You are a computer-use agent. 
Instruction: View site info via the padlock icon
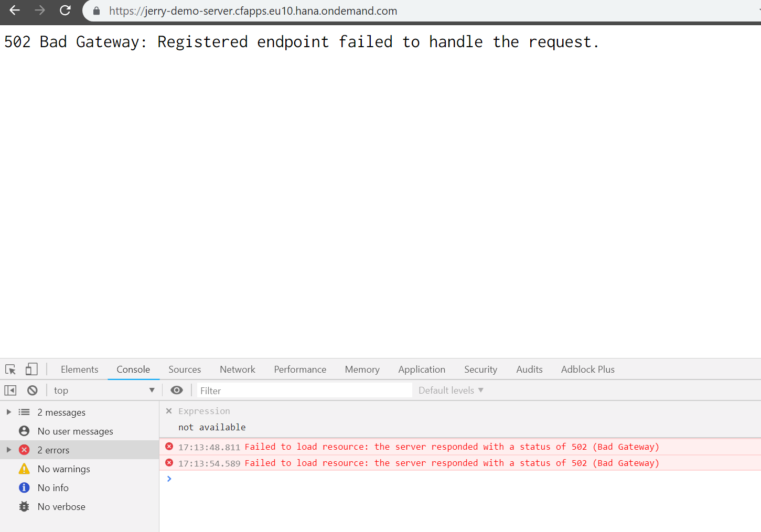[x=97, y=10]
